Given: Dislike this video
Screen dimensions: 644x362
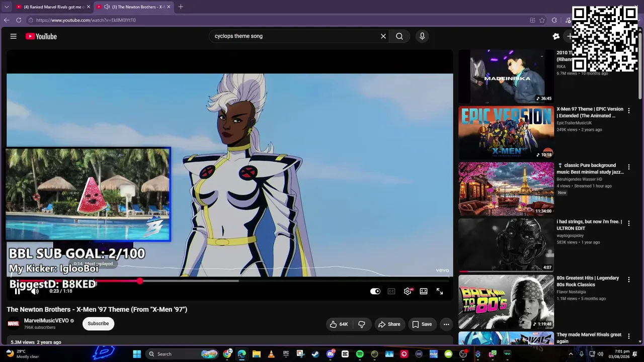Looking at the screenshot, I should point(362,324).
